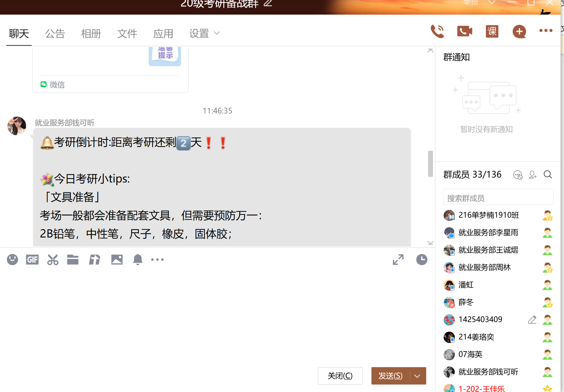Open the emoji picker
The height and width of the screenshot is (392, 564).
(12, 260)
